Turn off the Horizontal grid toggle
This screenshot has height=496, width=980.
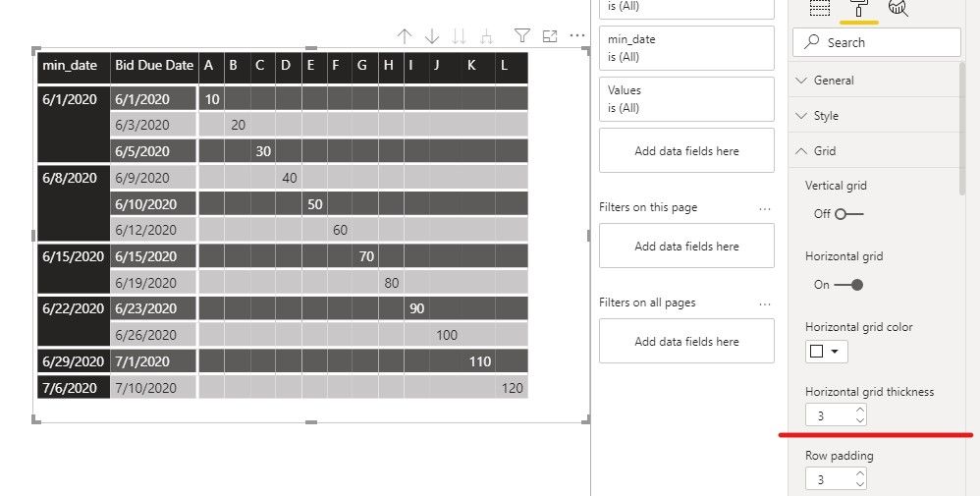(x=848, y=285)
